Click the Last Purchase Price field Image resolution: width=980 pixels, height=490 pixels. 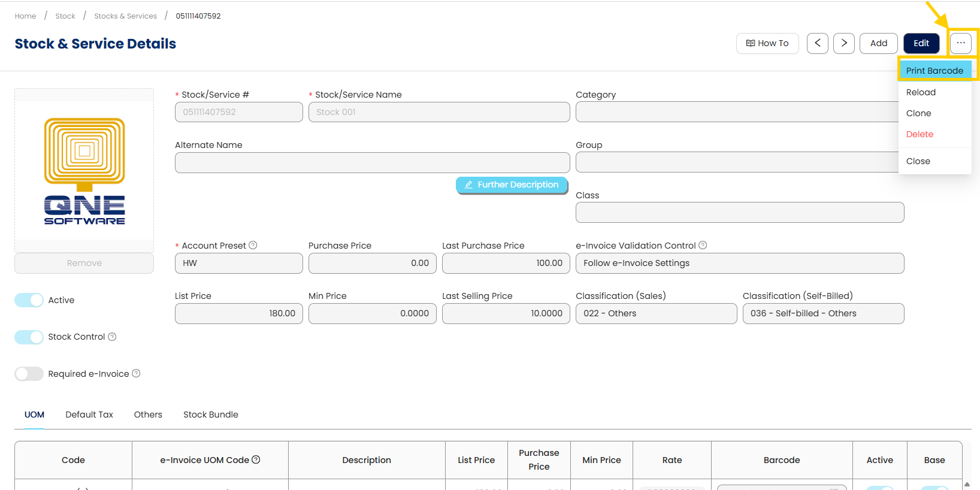click(506, 263)
